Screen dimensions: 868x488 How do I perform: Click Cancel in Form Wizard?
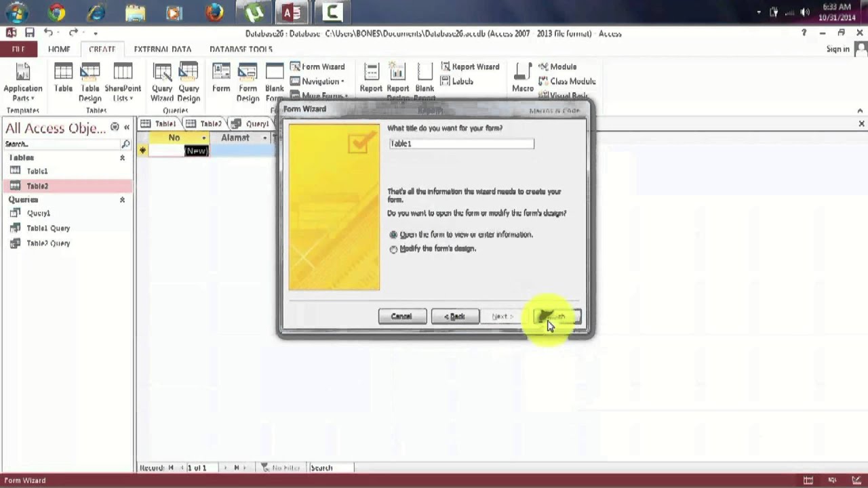(401, 317)
